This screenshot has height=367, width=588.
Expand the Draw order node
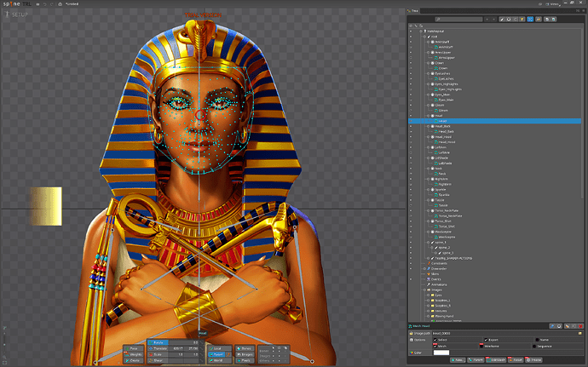tap(424, 268)
